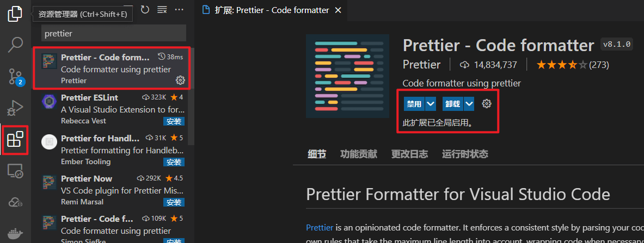
Task: Install the Prettier Now extension
Action: coord(174,202)
